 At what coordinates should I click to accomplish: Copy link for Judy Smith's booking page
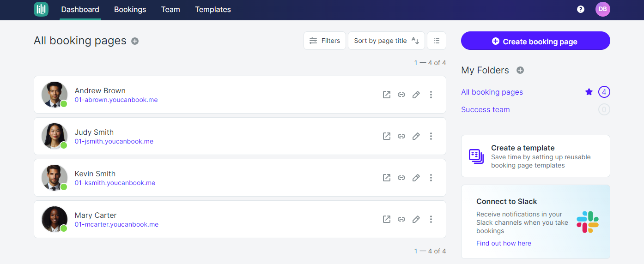click(x=401, y=136)
